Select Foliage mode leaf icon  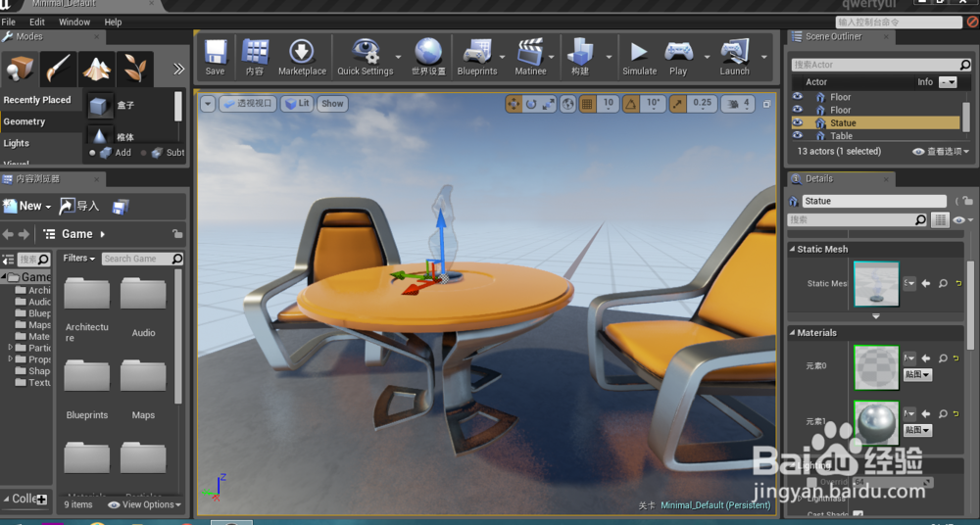tap(134, 69)
